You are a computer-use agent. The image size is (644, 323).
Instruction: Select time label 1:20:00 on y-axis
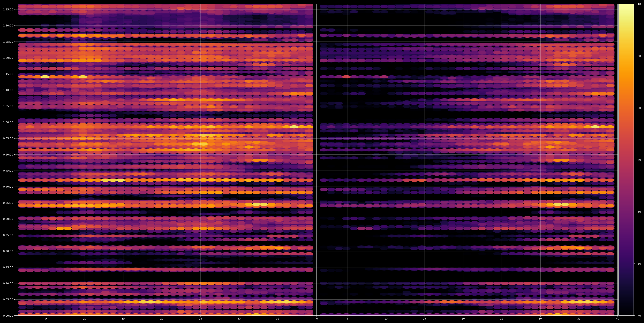[x=8, y=58]
